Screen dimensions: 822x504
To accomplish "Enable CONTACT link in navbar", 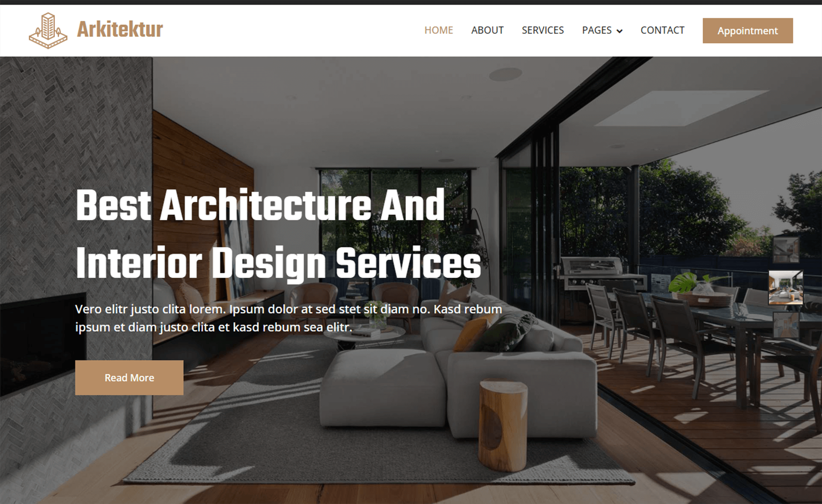I will (662, 30).
